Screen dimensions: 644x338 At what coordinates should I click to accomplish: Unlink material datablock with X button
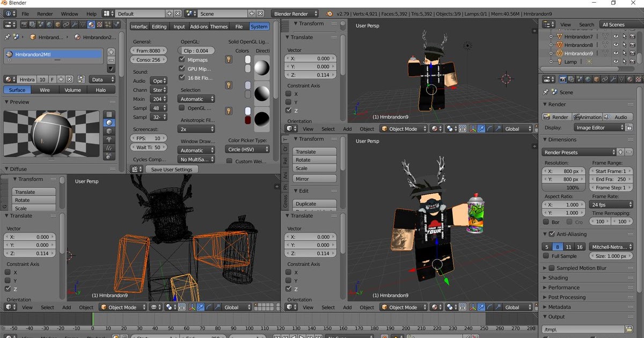pos(69,79)
